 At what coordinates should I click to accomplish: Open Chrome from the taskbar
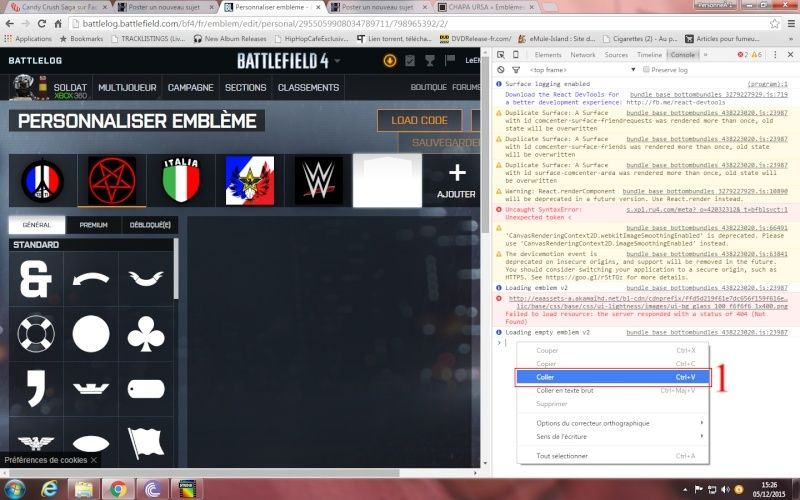[x=118, y=489]
